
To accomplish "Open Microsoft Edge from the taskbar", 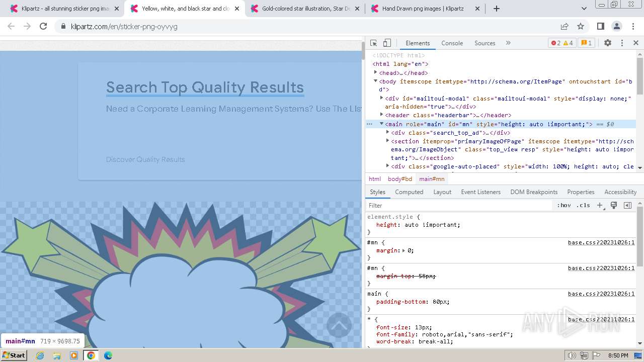I will point(108,355).
